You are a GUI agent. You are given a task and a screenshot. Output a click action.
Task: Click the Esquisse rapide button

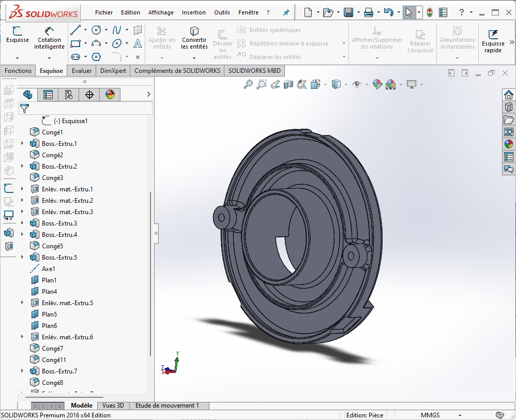493,41
